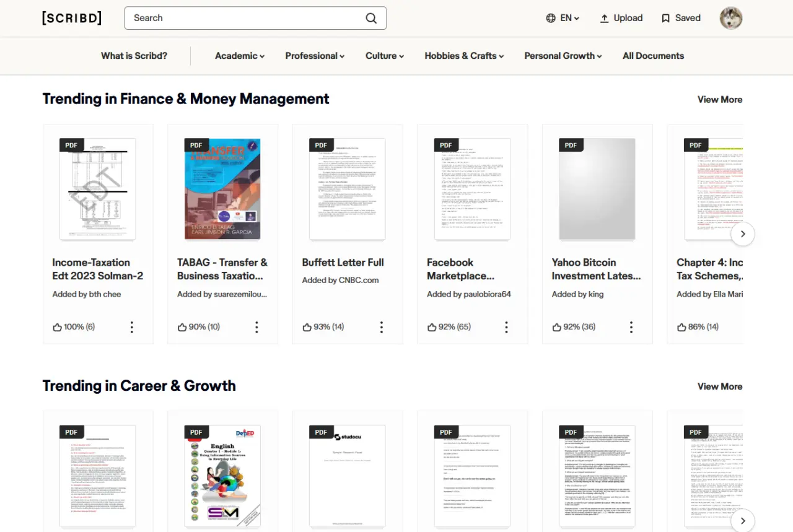Thumbs up Buffett Letter Full
Image resolution: width=793 pixels, height=532 pixels.
tap(307, 327)
